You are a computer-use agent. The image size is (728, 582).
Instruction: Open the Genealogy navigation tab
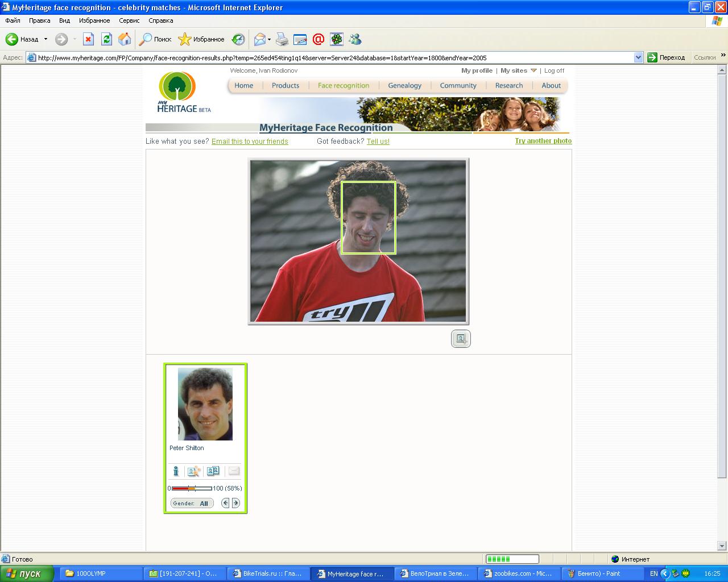click(x=404, y=86)
